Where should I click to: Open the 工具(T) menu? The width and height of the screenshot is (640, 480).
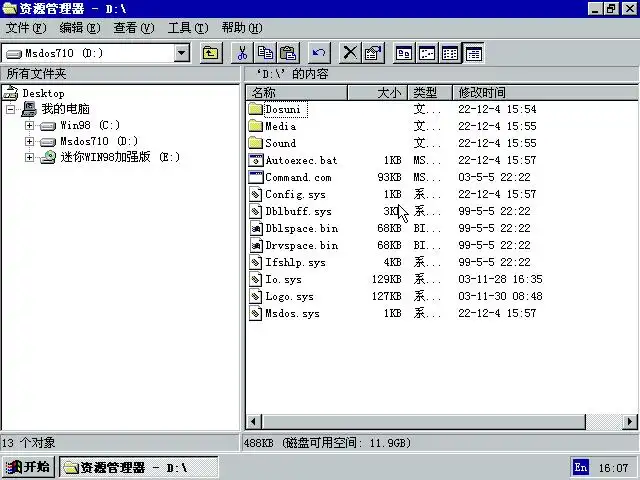click(188, 28)
